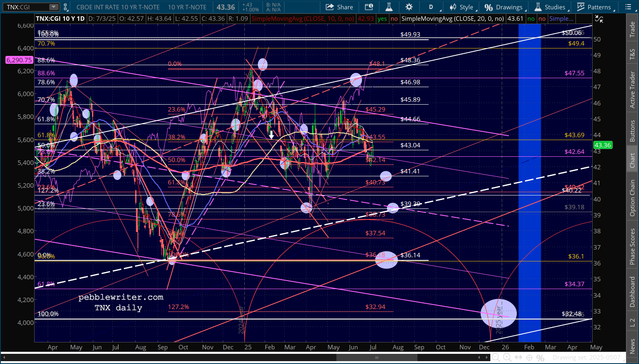Open the D timeframe aggregation dropdown
Screen dimensions: 639x364
coord(431,7)
